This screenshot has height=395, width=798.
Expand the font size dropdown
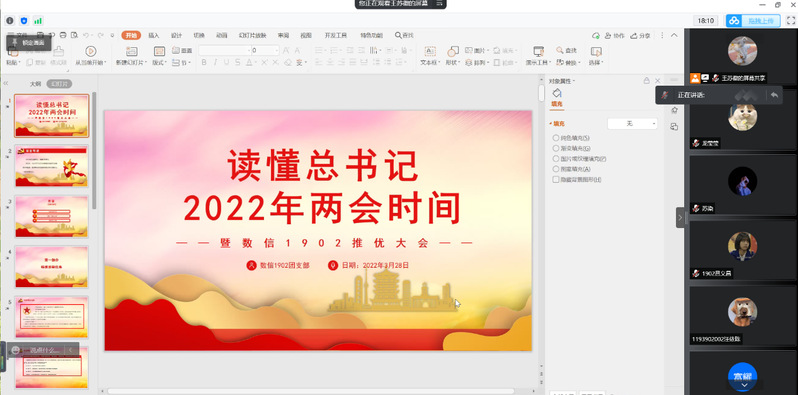click(x=277, y=50)
